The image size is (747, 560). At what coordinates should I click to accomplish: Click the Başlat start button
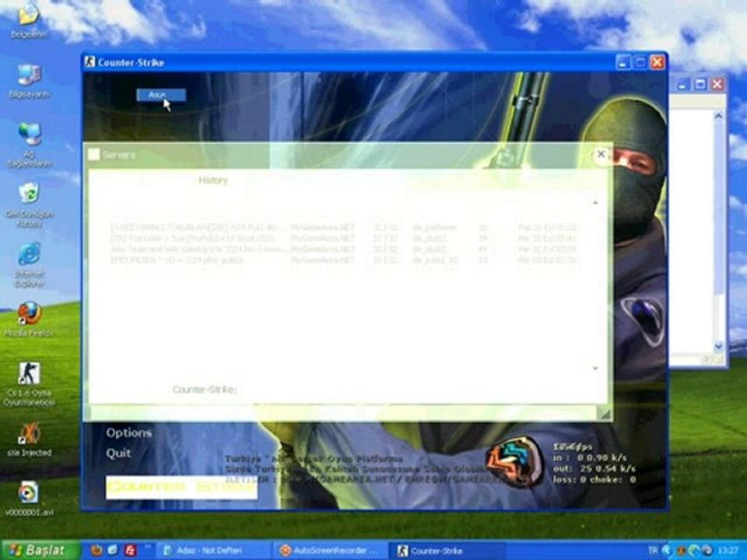tap(40, 551)
